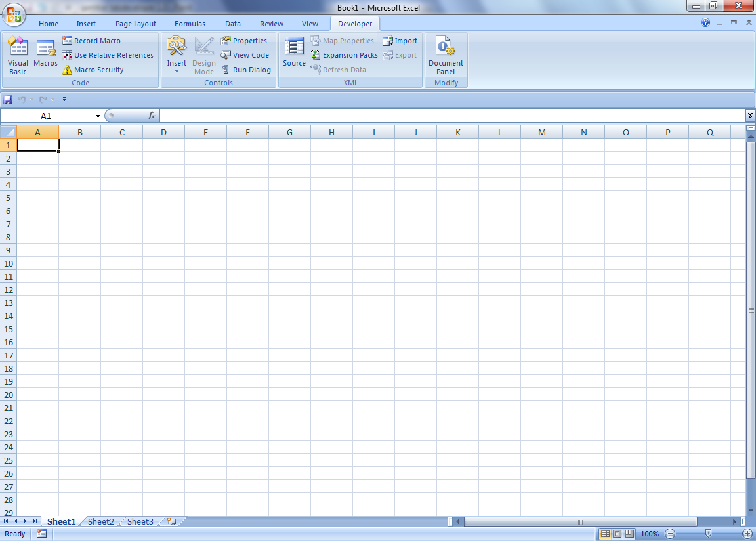756x541 pixels.
Task: Click Map Properties
Action: 343,41
